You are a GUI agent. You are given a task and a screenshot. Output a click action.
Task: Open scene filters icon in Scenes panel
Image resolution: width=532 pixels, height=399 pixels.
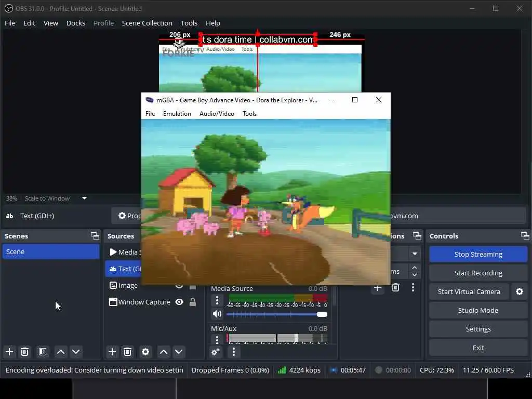[43, 352]
